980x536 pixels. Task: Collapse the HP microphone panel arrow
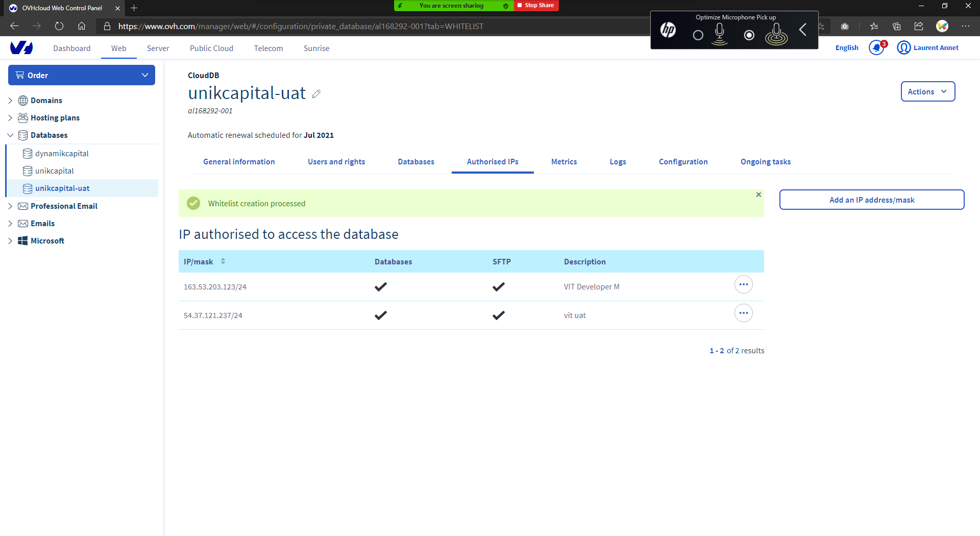(x=803, y=30)
